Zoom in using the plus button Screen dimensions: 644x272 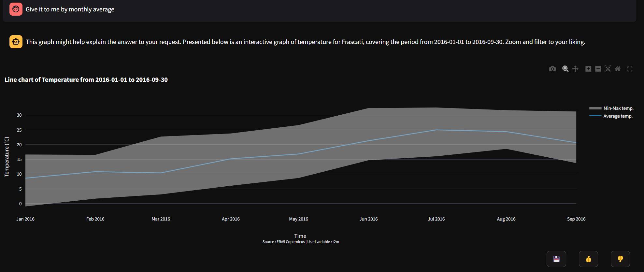pyautogui.click(x=588, y=69)
